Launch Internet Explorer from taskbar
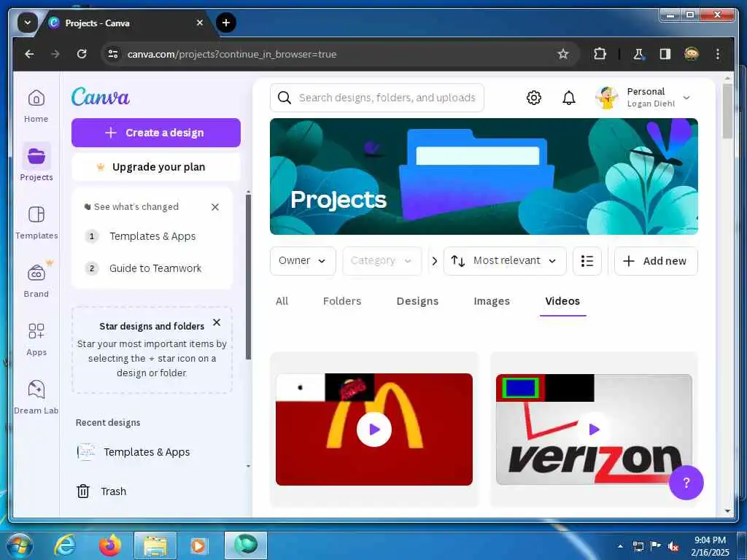The width and height of the screenshot is (747, 560). click(x=65, y=545)
